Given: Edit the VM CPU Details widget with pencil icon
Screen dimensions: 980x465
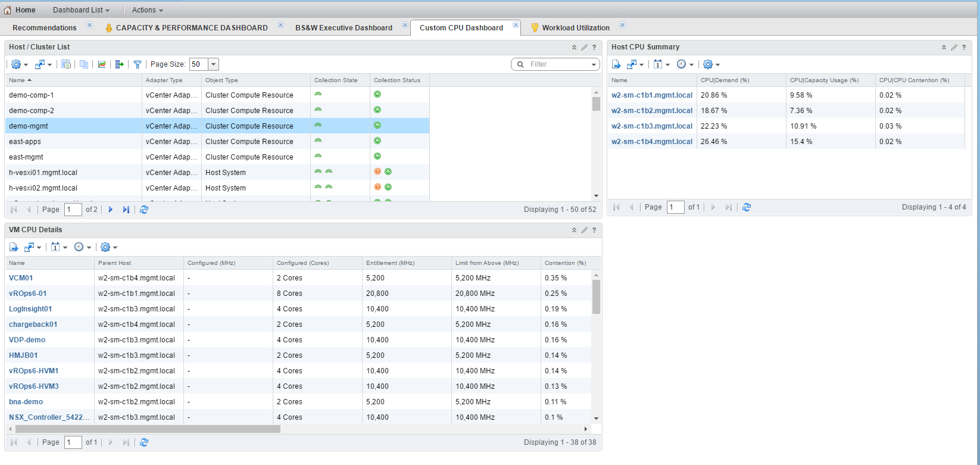Looking at the screenshot, I should tap(584, 230).
